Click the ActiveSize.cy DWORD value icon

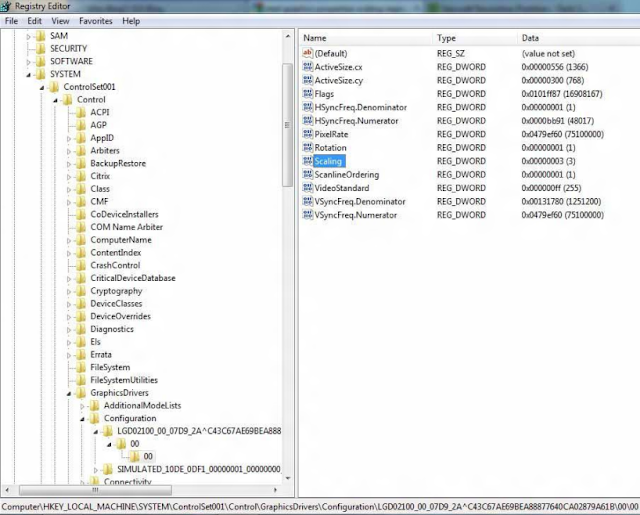[308, 80]
